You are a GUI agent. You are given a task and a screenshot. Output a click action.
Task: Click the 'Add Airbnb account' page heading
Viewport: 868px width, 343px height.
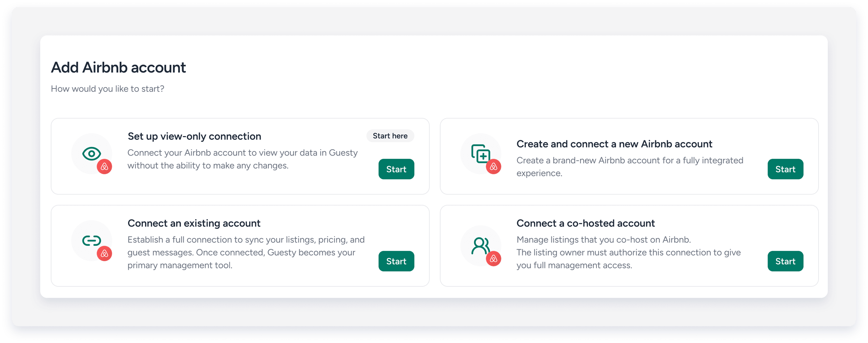[x=118, y=67]
